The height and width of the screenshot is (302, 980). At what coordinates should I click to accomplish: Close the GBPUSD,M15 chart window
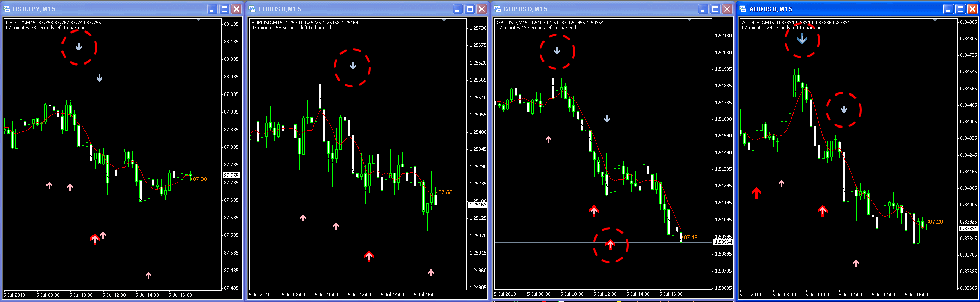coord(727,9)
